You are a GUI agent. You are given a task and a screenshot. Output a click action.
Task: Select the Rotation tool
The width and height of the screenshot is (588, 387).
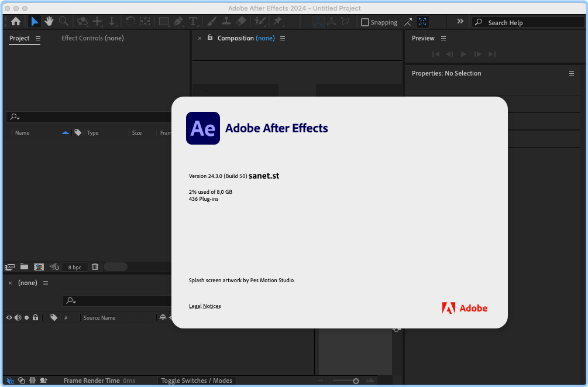130,22
